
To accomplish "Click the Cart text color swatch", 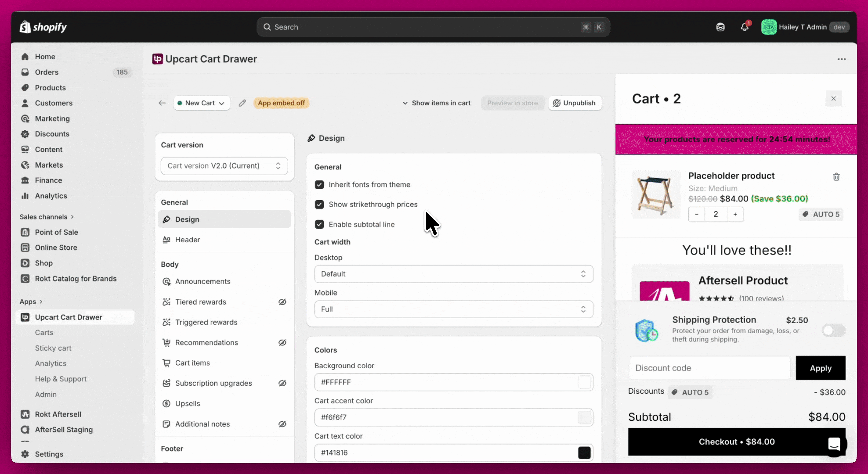I will point(584,452).
